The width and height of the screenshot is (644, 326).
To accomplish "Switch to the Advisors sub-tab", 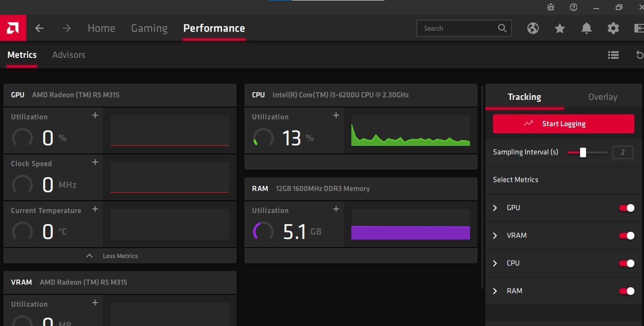I will tap(69, 55).
